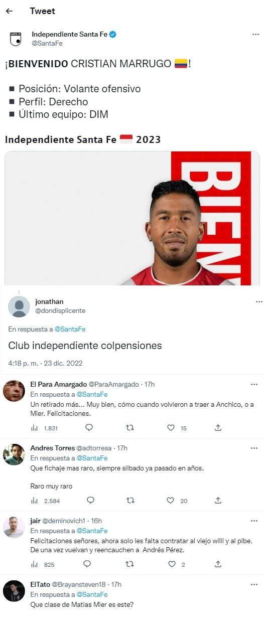The height and width of the screenshot is (644, 264).
Task: Open more options on Santa Fe tweet
Action: pyautogui.click(x=255, y=35)
